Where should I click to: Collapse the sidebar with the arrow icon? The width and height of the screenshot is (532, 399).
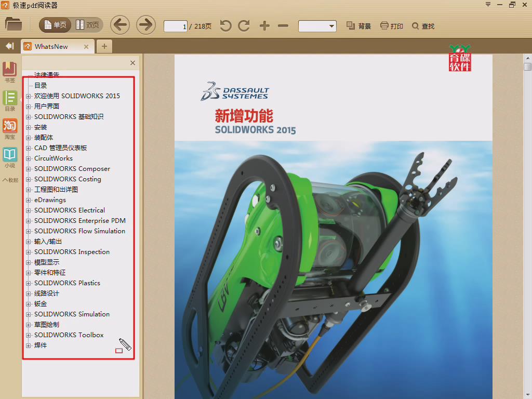(x=10, y=46)
